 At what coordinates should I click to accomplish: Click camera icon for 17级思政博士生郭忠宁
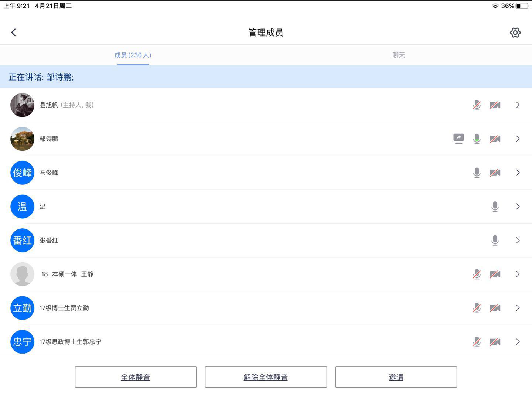[x=495, y=342]
